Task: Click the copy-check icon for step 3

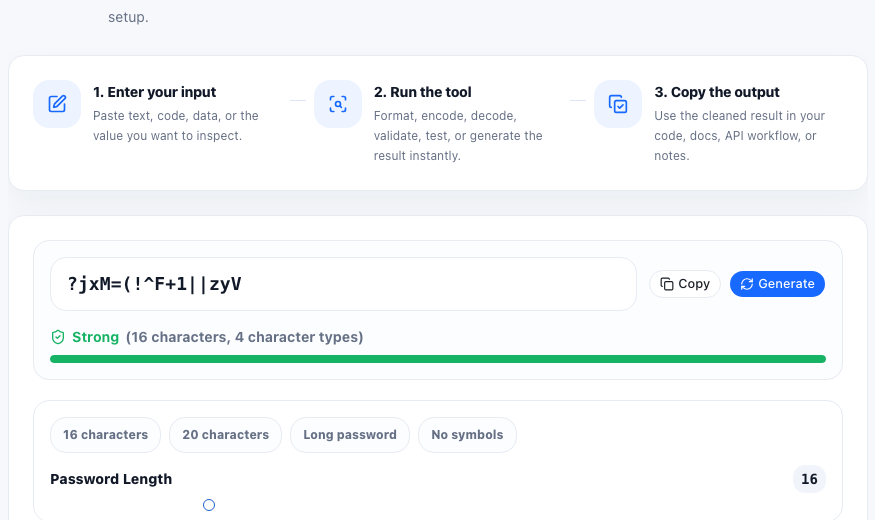Action: 618,104
